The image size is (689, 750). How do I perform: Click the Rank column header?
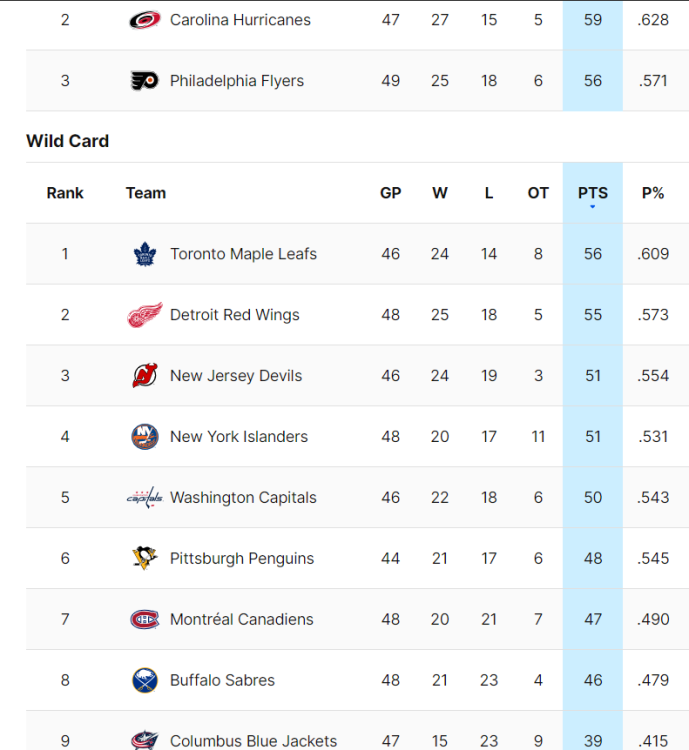[x=65, y=193]
